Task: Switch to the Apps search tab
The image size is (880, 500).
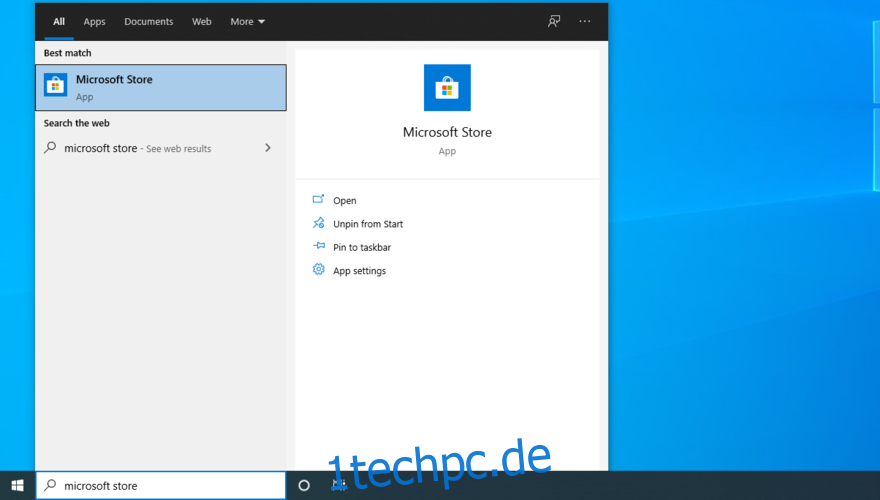Action: 94,21
